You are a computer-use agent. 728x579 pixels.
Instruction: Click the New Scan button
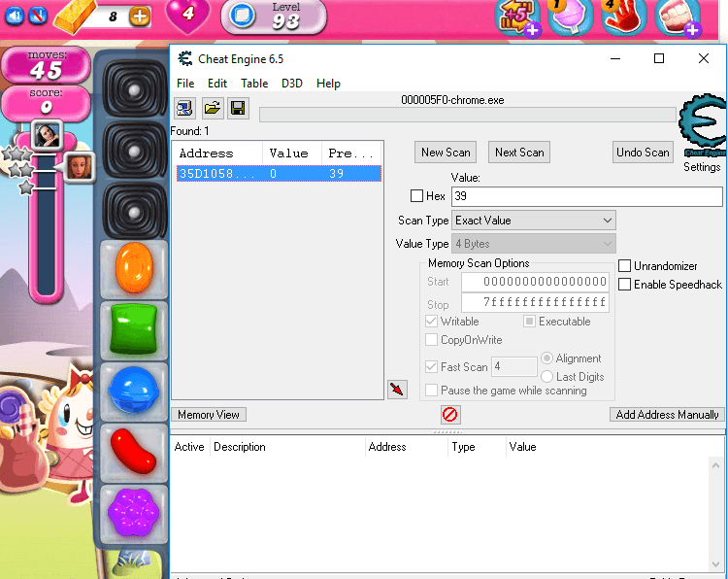pos(446,152)
